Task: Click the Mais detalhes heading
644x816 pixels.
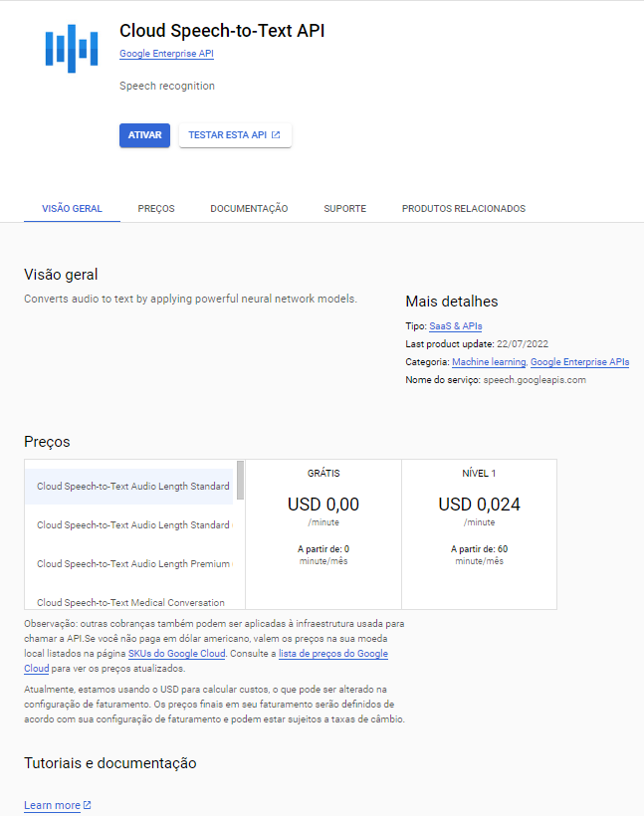Action: (x=452, y=302)
